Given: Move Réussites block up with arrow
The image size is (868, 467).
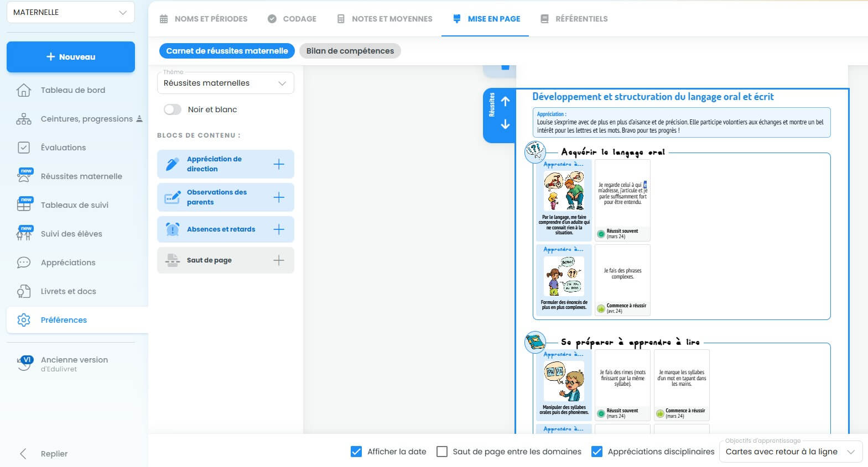Looking at the screenshot, I should [x=505, y=102].
